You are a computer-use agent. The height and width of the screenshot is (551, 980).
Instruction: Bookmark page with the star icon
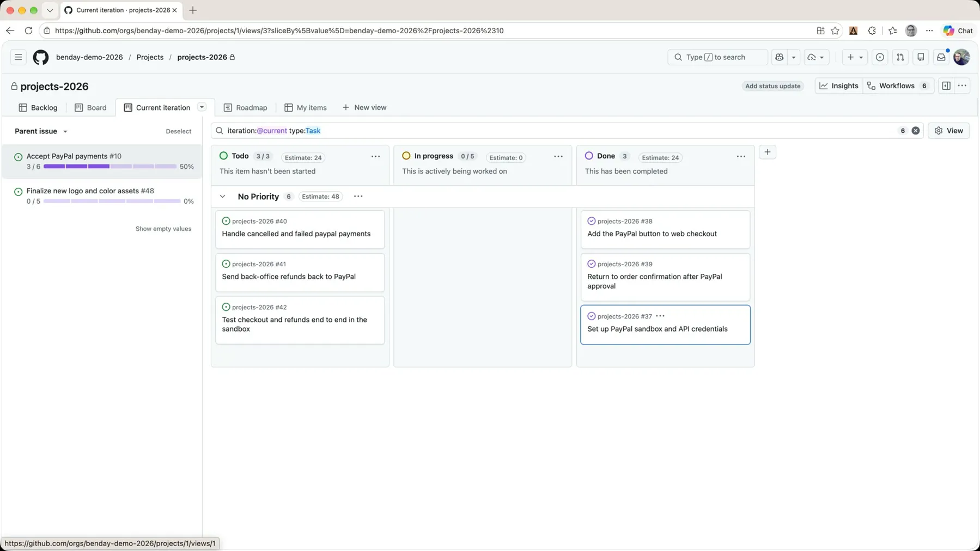(835, 31)
